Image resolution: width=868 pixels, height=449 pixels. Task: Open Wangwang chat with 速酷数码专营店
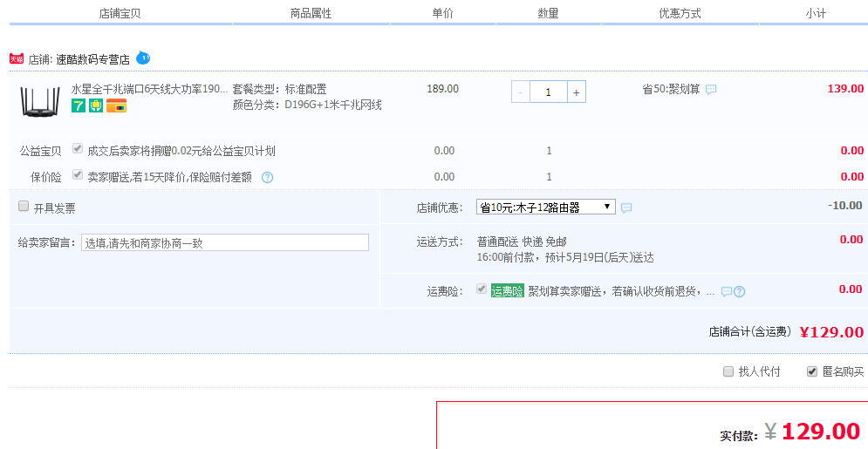point(143,58)
